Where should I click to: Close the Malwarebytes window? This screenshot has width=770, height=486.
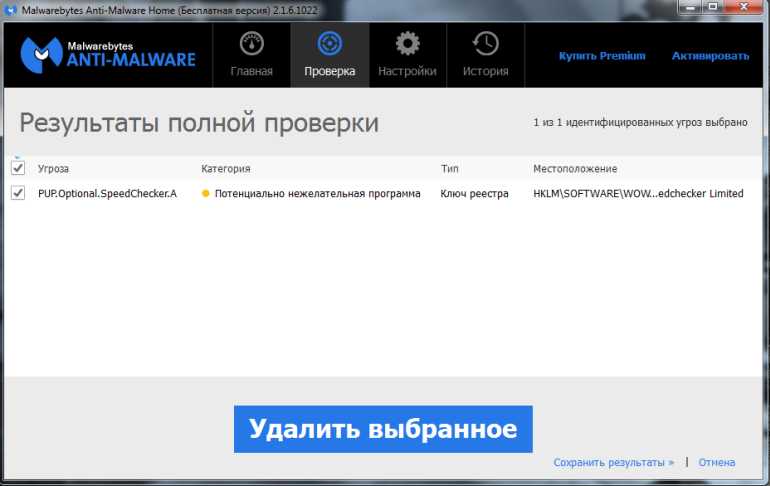[743, 7]
